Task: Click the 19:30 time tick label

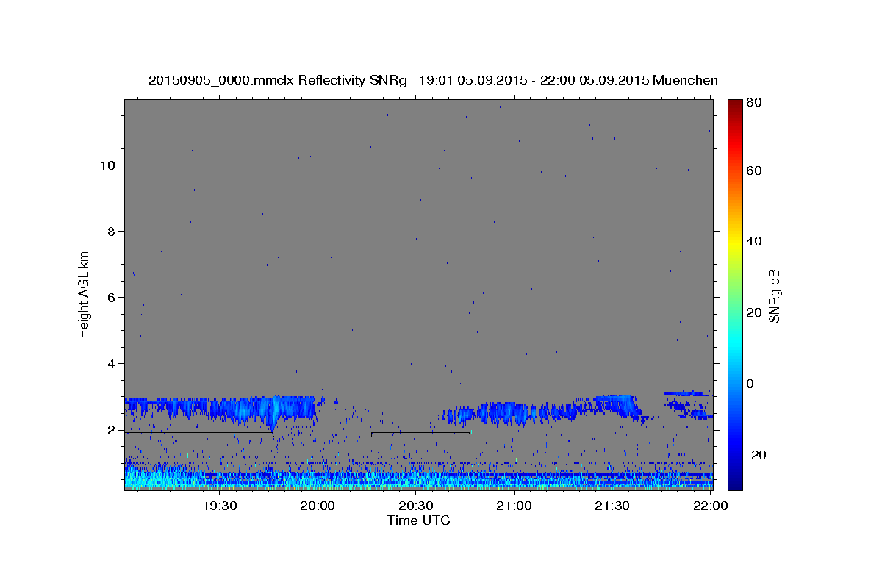Action: point(220,506)
